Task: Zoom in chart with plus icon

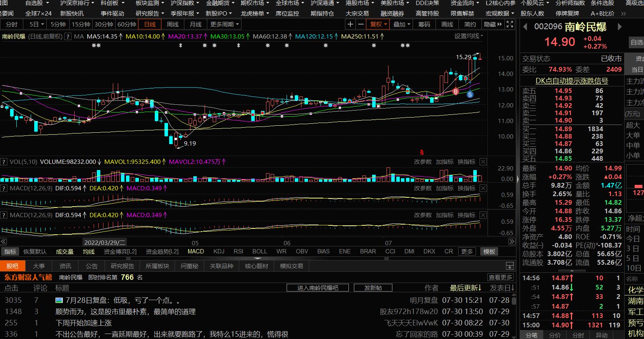Action: tap(350, 24)
